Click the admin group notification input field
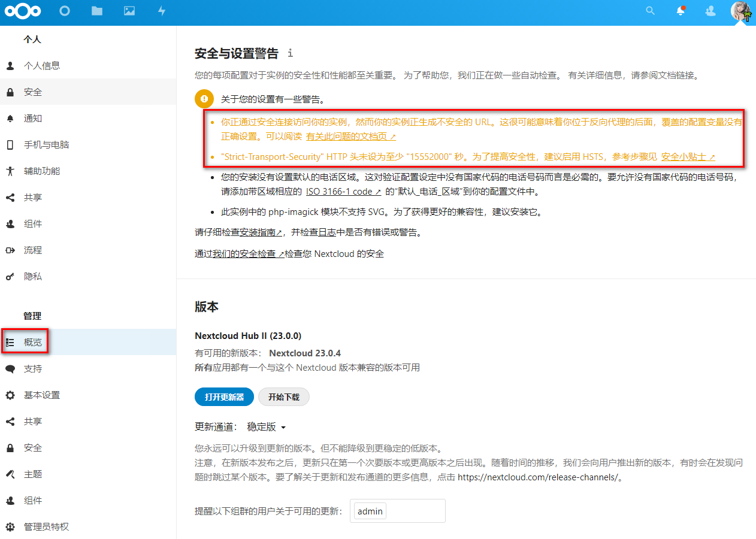 (397, 511)
